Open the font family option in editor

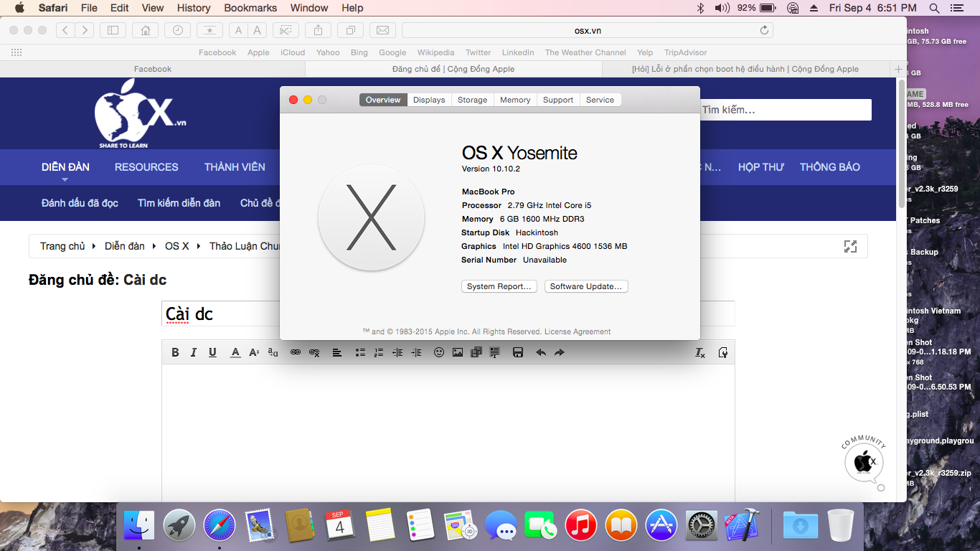click(273, 352)
